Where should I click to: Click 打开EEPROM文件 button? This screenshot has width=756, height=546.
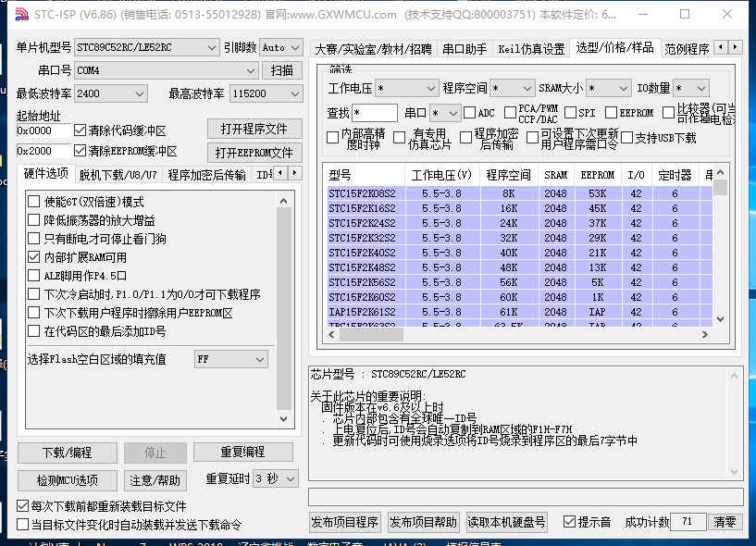click(x=254, y=153)
